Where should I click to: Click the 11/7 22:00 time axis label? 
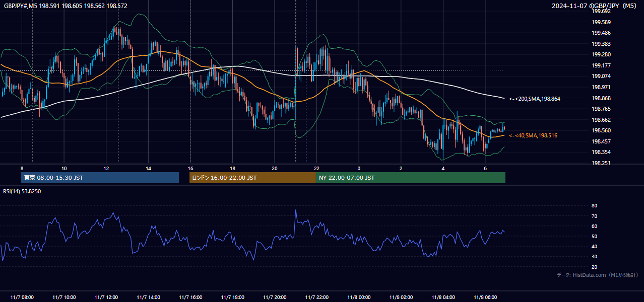[316, 297]
